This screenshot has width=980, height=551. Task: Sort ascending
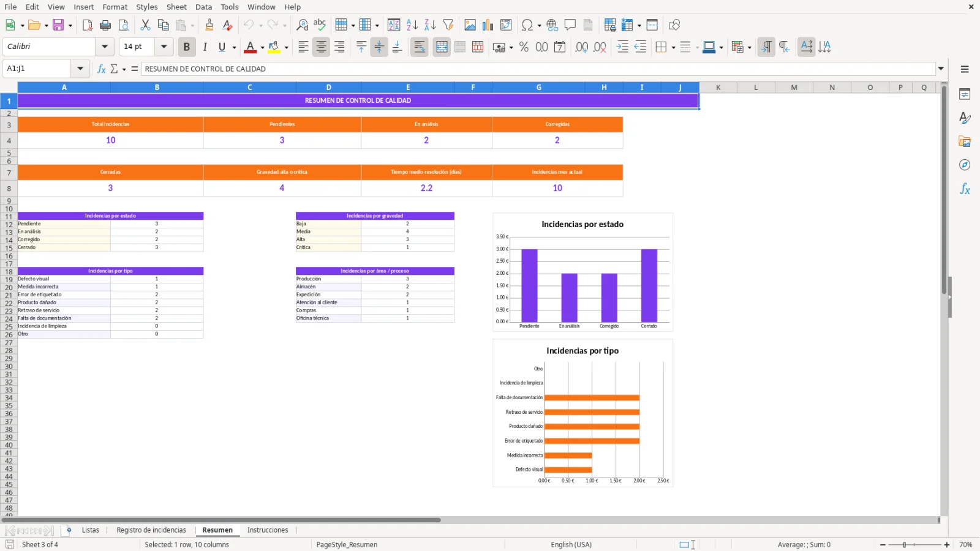412,25
